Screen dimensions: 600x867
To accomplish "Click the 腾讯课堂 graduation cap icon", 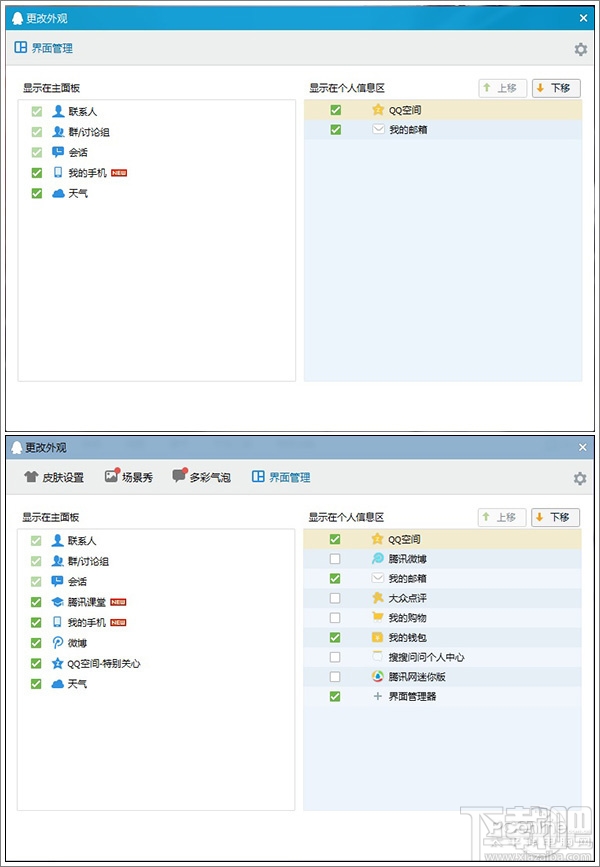I will click(57, 602).
